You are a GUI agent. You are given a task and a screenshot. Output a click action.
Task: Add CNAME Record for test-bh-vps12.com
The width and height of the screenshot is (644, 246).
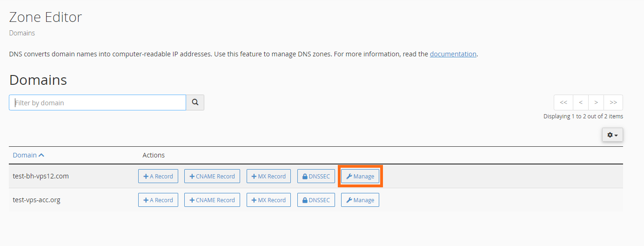pyautogui.click(x=212, y=176)
